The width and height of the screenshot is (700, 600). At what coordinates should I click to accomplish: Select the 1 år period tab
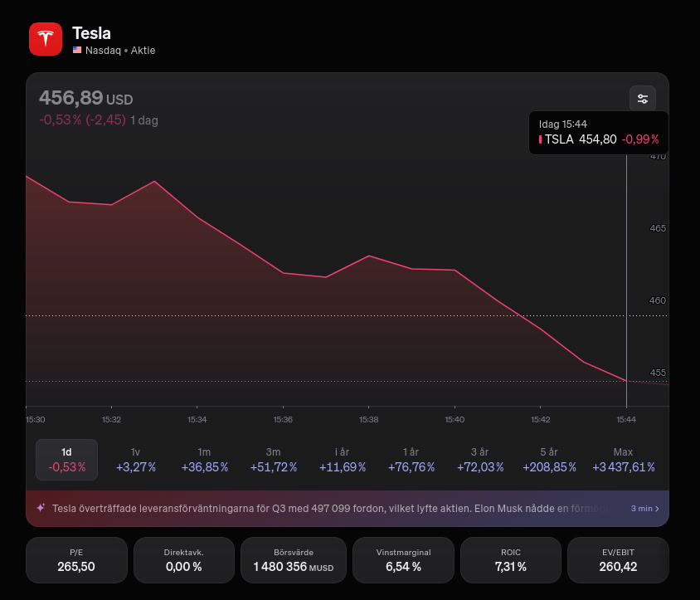tap(411, 460)
